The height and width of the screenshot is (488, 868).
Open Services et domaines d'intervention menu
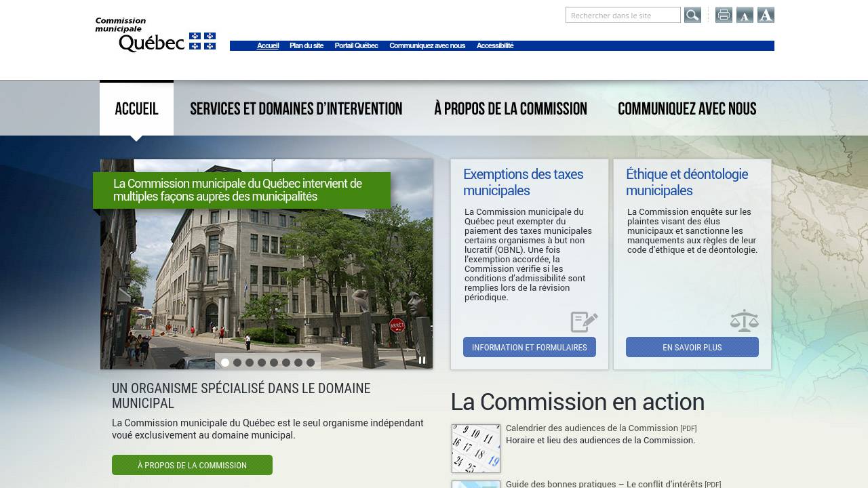click(x=296, y=108)
